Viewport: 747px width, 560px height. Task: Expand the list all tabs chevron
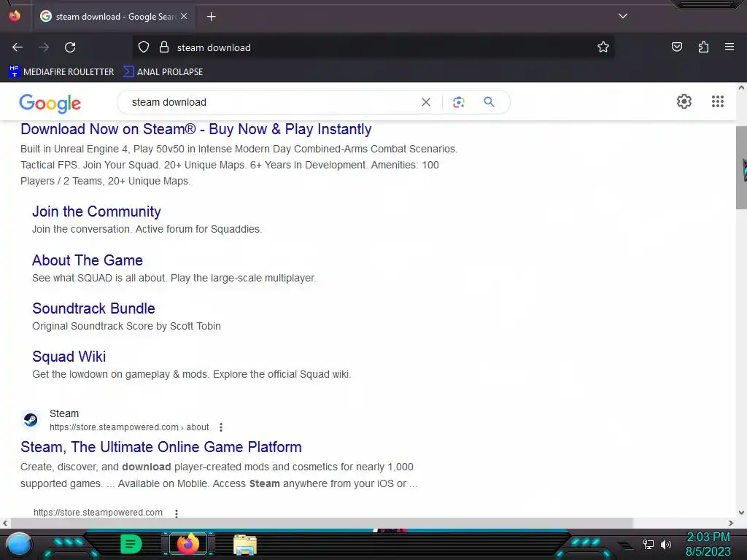click(x=623, y=16)
